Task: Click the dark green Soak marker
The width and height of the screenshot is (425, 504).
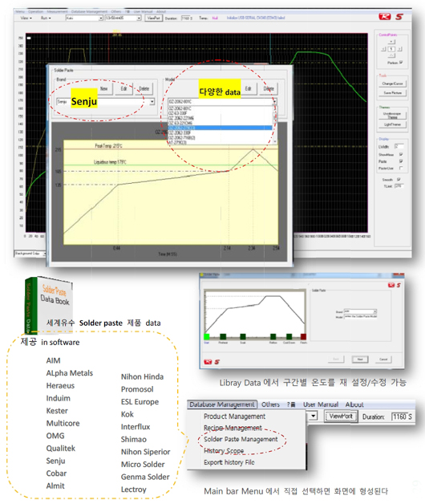Action: [x=243, y=336]
